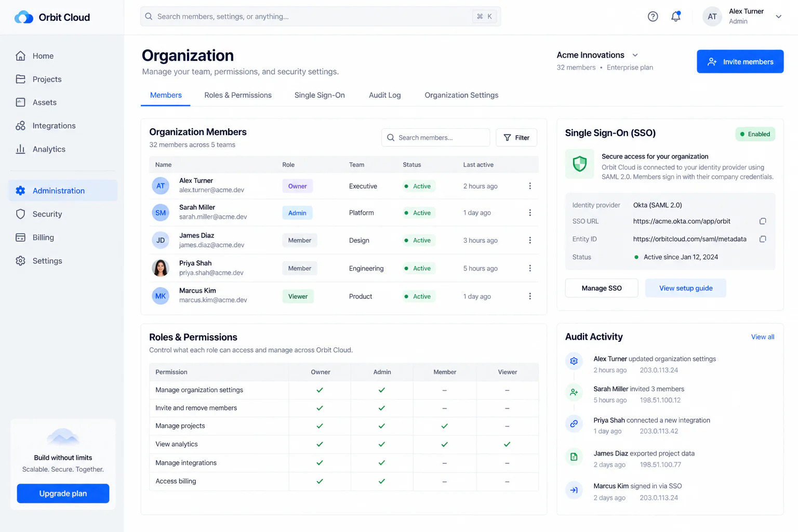Open the row menu for Marcus Kim
Viewport: 798px width, 532px height.
(x=530, y=296)
